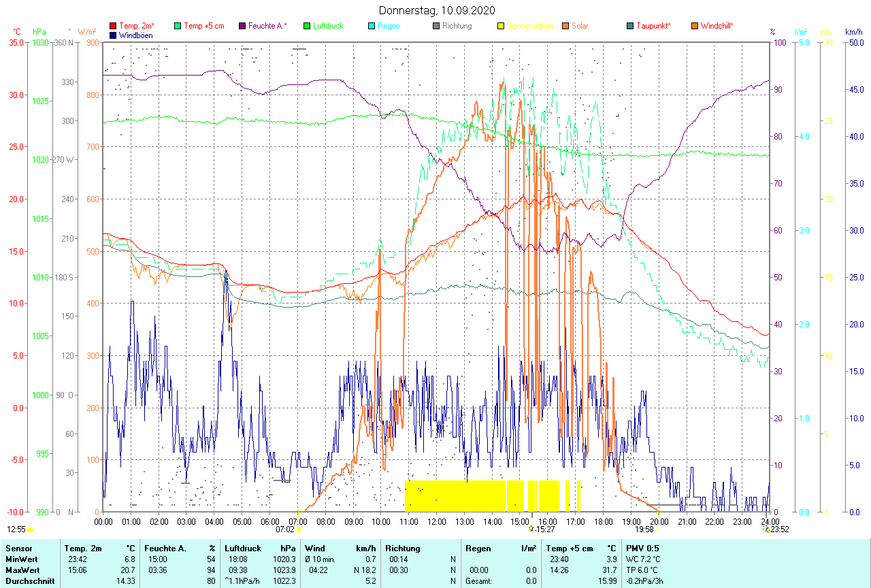The image size is (871, 588).
Task: Click the orange Solar legend swatch
Action: pos(565,27)
